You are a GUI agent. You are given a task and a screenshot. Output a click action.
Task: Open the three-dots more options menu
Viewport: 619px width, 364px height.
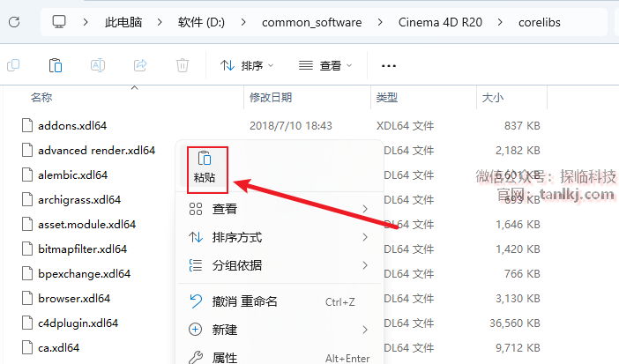[389, 66]
